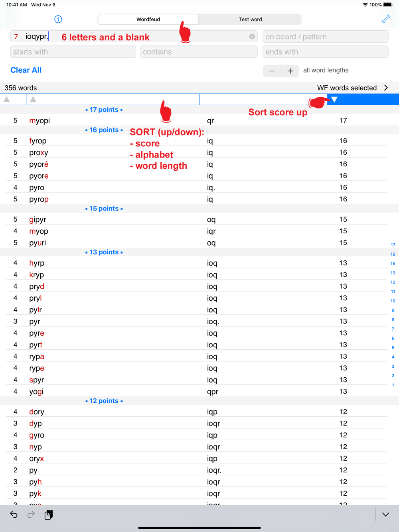Sort by word length triangle
Image resolution: width=399 pixels, height=532 pixels.
[x=7, y=99]
